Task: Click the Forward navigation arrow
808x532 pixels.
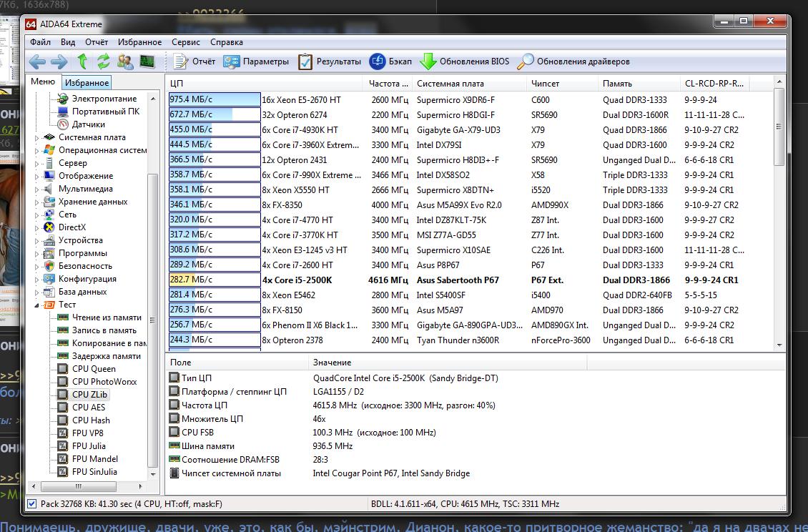Action: tap(59, 62)
